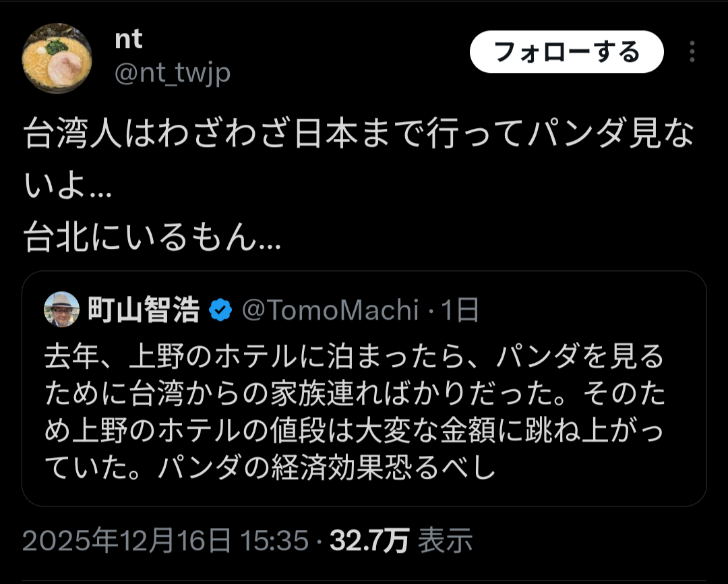Open the three-dot more options menu
728x584 pixels.
692,51
